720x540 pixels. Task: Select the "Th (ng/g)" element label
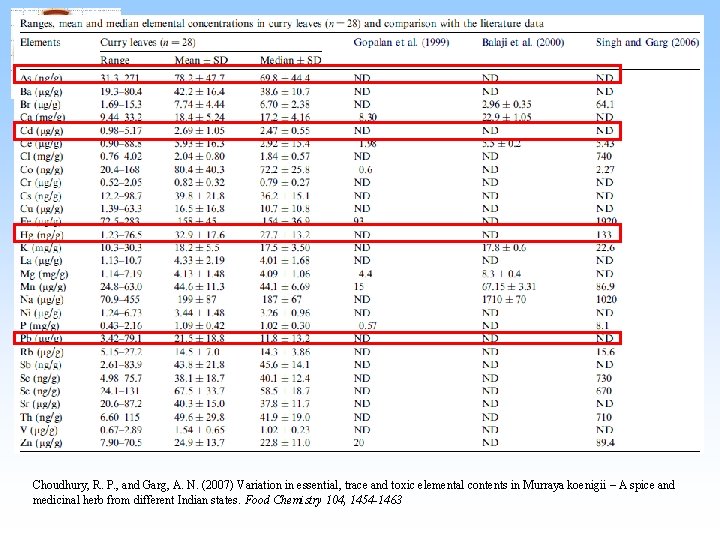pyautogui.click(x=41, y=417)
